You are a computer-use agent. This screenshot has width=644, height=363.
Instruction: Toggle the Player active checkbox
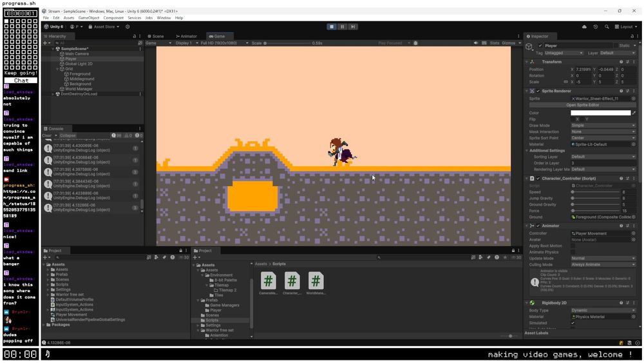[x=540, y=46]
